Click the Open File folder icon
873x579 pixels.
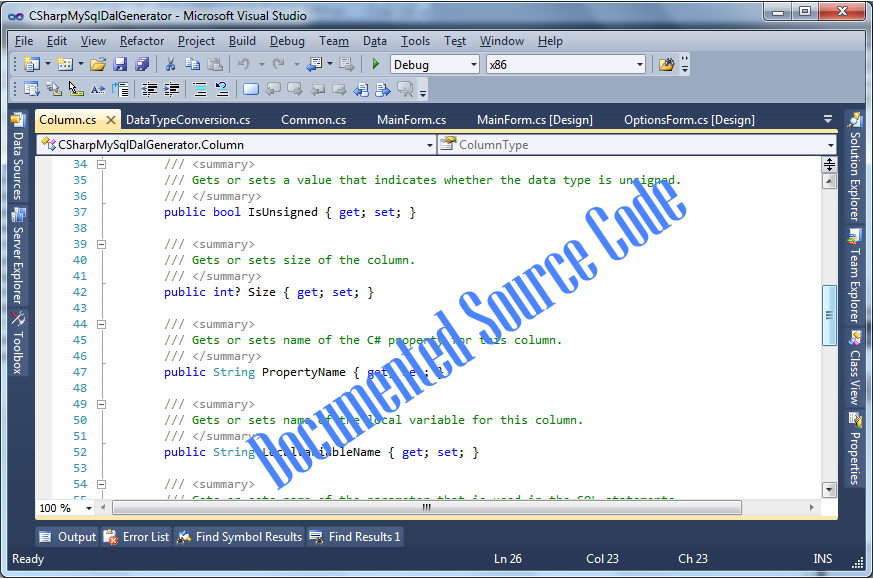click(x=98, y=65)
